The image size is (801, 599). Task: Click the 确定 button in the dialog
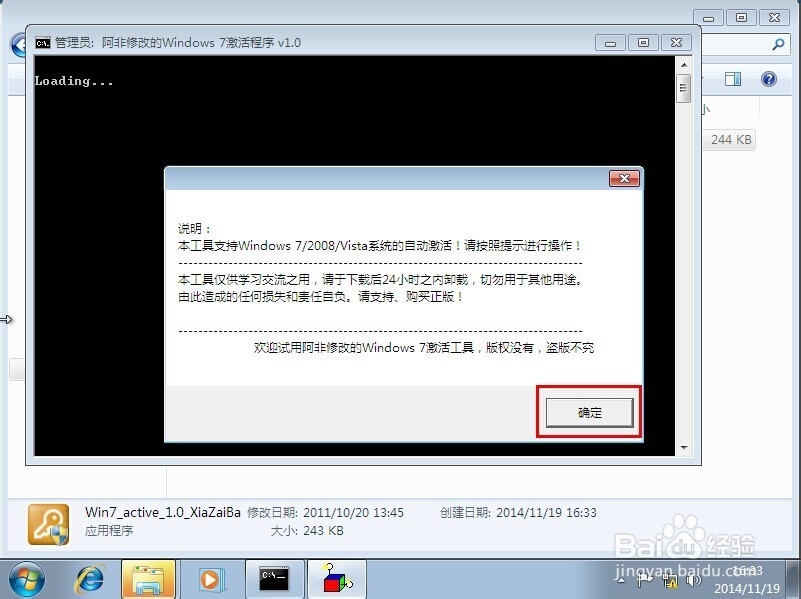(x=590, y=413)
